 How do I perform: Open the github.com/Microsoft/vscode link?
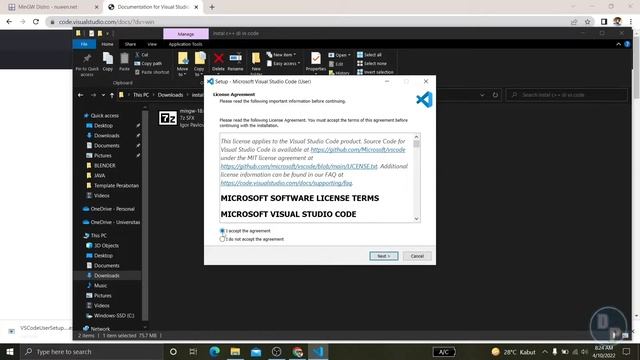click(358, 150)
